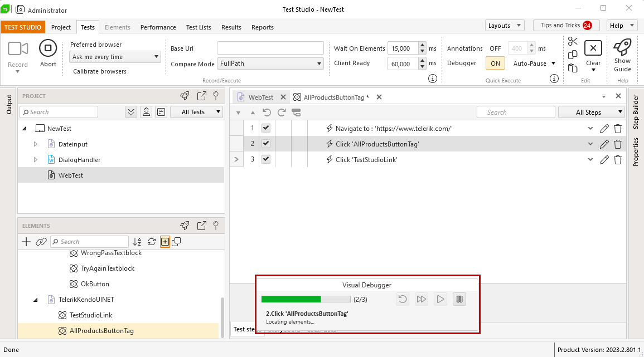
Task: Toggle Annotations OFF switch
Action: pos(495,48)
